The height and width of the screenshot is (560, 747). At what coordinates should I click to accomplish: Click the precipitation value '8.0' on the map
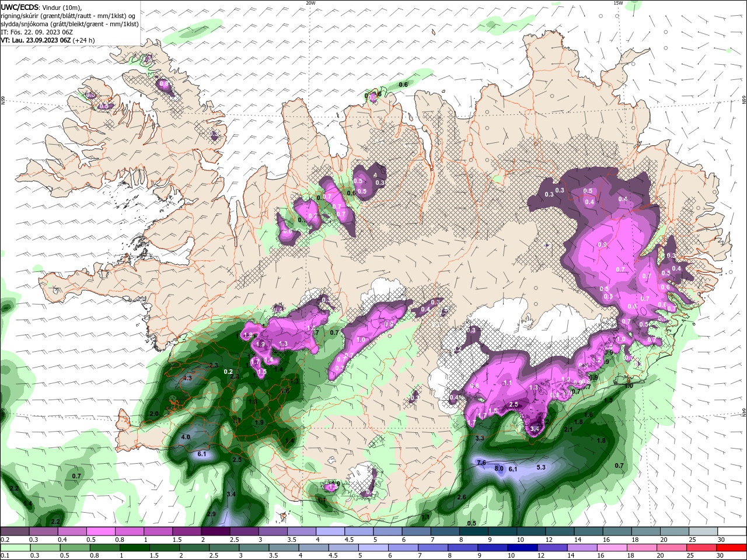[499, 468]
